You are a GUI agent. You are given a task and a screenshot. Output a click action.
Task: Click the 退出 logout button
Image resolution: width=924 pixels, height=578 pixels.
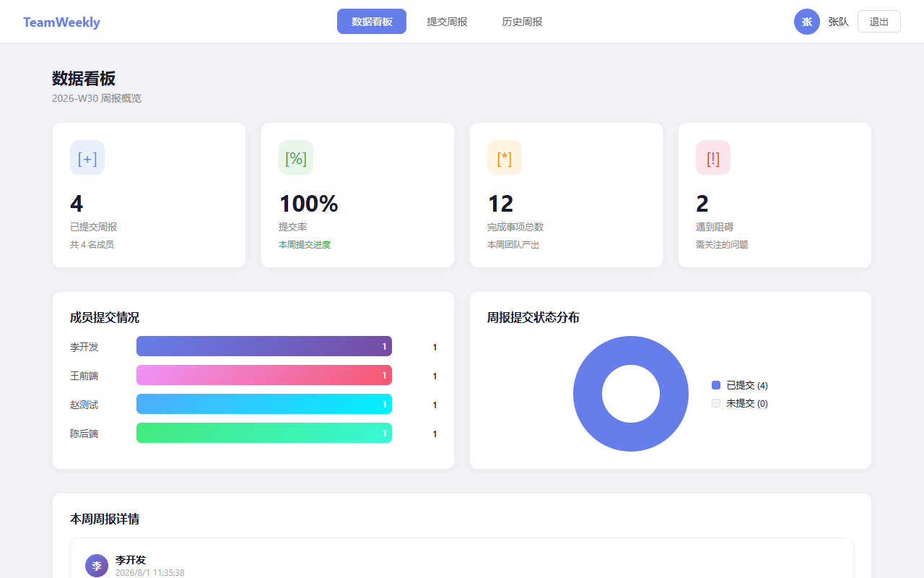[x=879, y=22]
